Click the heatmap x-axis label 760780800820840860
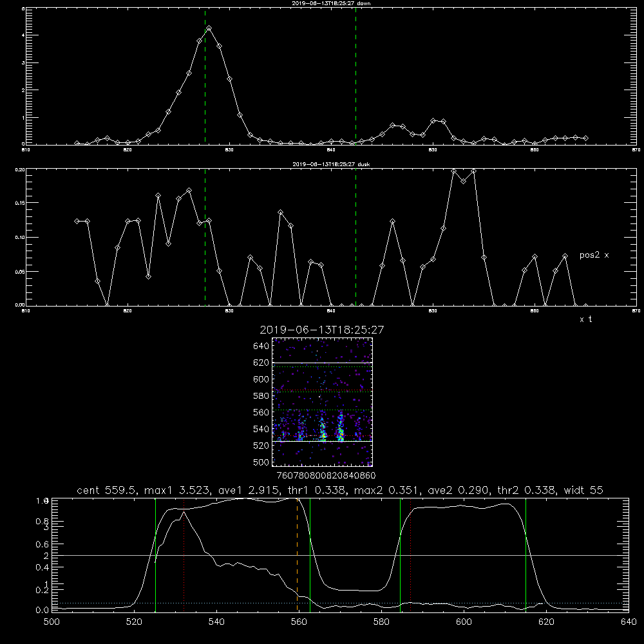 point(327,476)
